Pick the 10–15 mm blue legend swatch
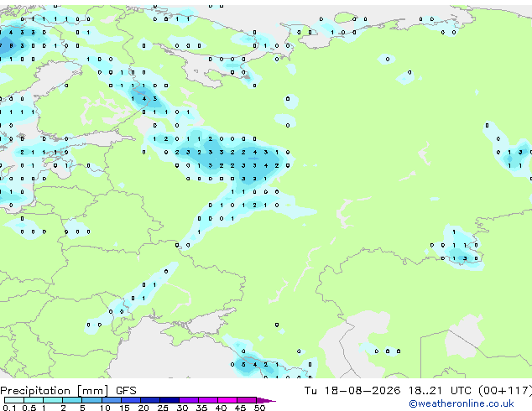Viewport: 532px width, 411px height. tap(112, 400)
